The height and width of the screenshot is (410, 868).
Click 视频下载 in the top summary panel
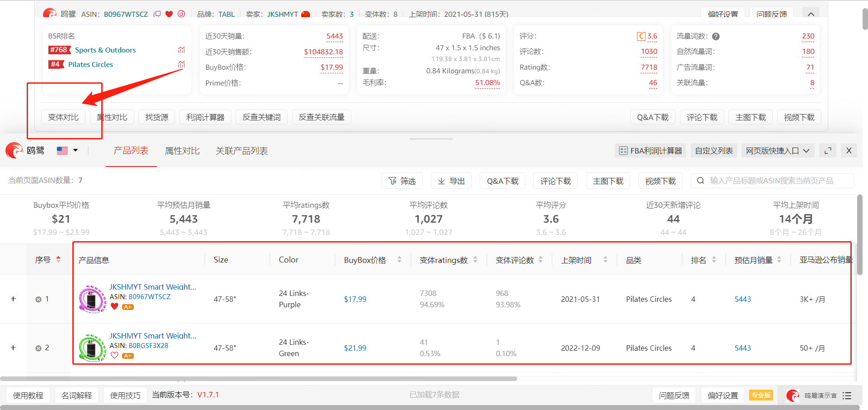pos(799,117)
